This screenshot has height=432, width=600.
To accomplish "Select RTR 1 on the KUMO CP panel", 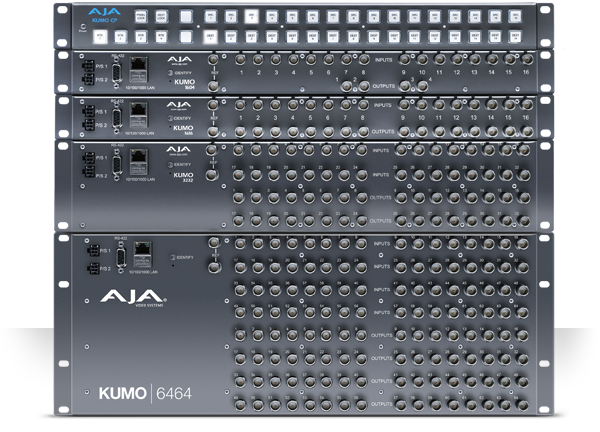I will [x=100, y=37].
